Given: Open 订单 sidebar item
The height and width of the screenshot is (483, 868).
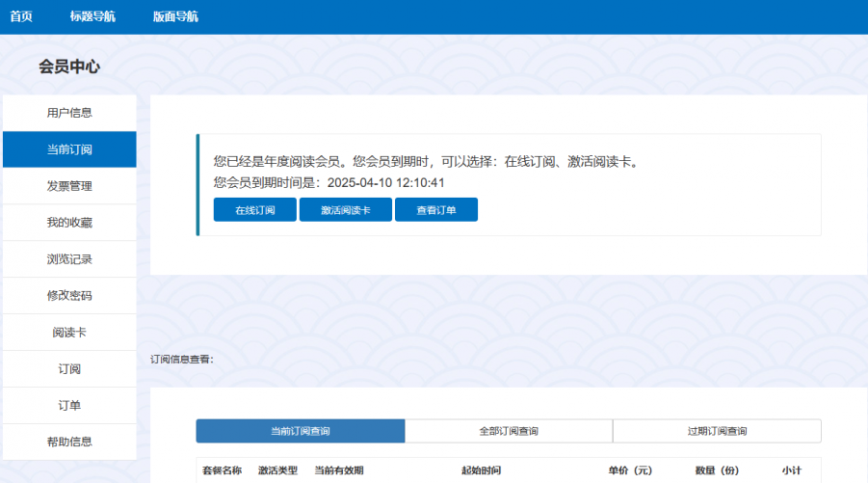Looking at the screenshot, I should point(69,406).
